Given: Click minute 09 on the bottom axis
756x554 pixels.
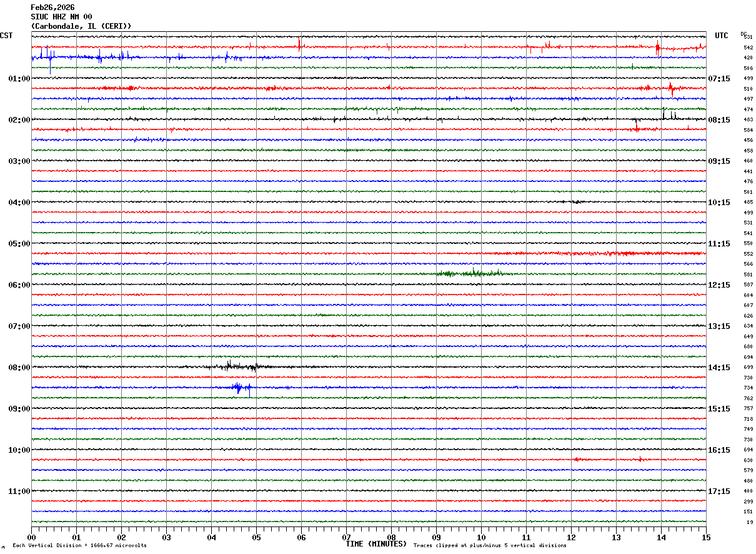Looking at the screenshot, I should (x=436, y=537).
